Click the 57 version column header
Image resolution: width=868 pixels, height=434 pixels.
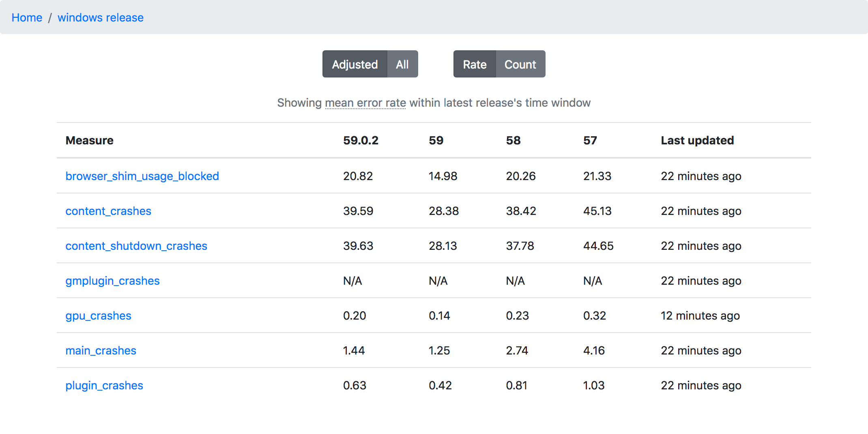point(590,140)
